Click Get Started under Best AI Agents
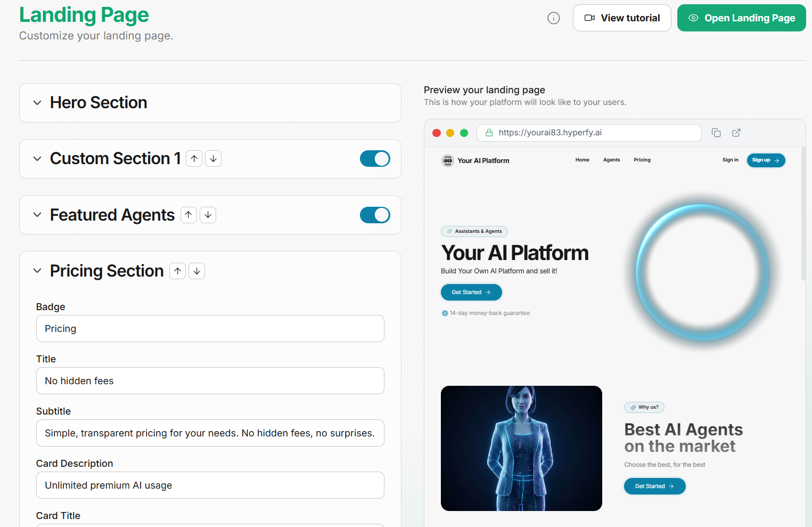 pos(654,487)
